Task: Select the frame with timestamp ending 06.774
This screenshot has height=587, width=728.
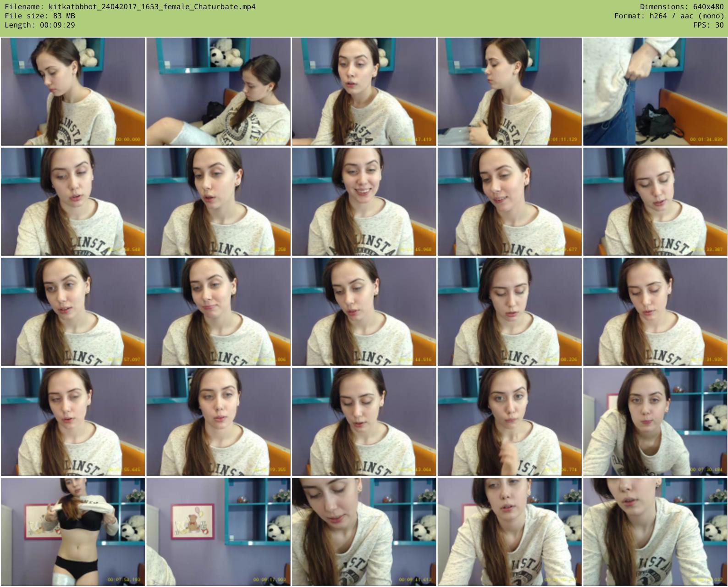Action: [509, 422]
